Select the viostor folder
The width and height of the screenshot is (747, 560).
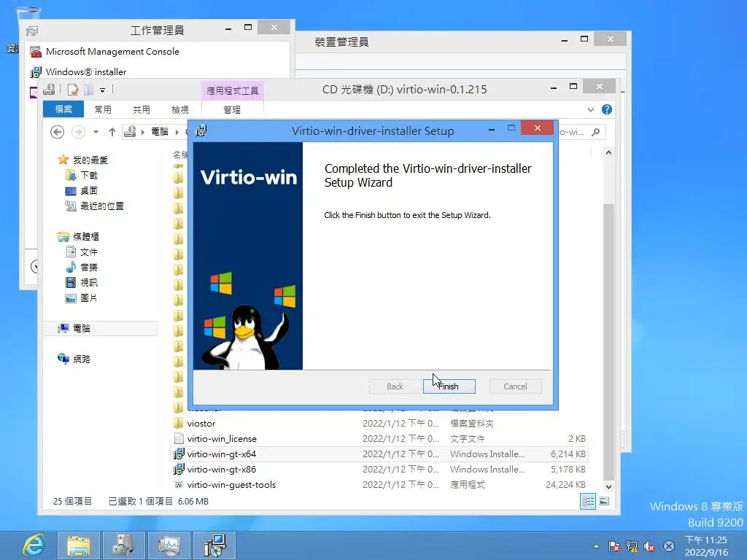379,424
